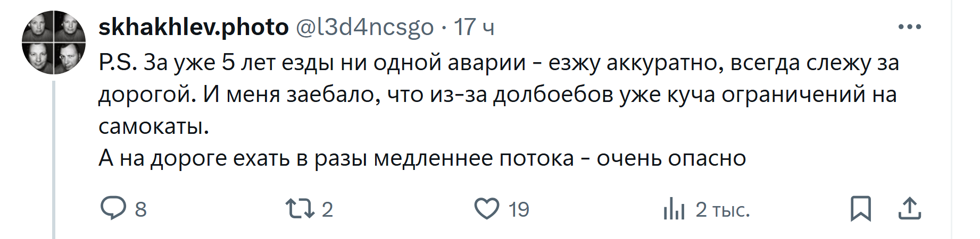Like the tweet with the heart icon
The height and width of the screenshot is (239, 980).
tap(487, 209)
